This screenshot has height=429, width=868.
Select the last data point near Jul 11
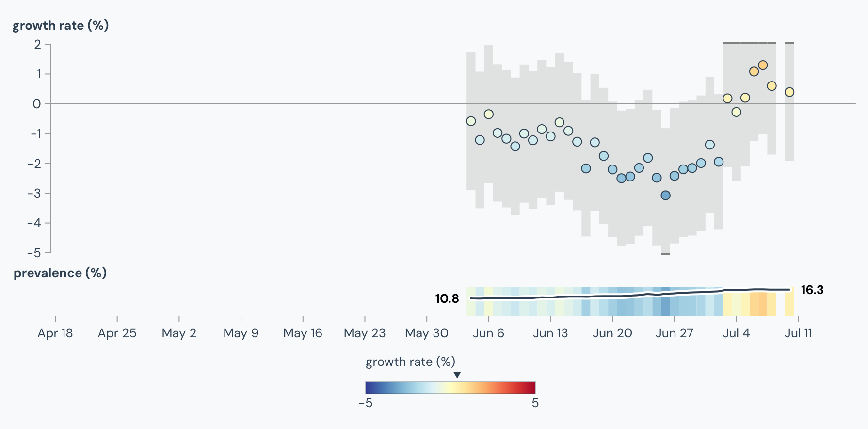789,92
